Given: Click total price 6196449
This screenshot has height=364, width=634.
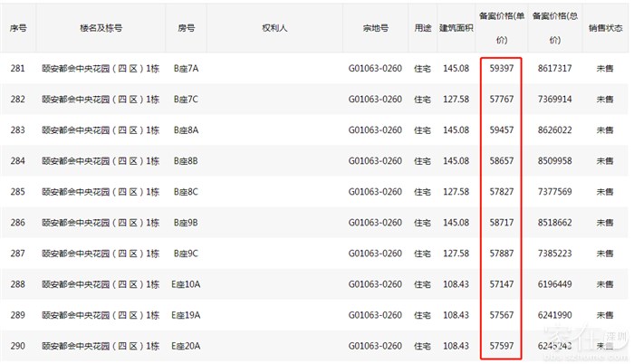Looking at the screenshot, I should pyautogui.click(x=552, y=284).
